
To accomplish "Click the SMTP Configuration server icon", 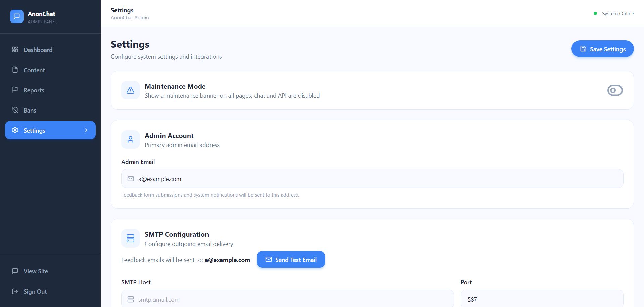I will (x=130, y=238).
